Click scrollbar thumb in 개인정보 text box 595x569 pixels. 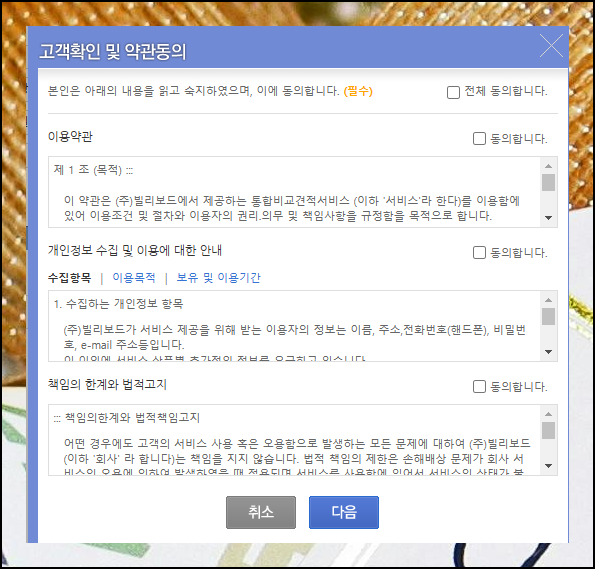548,317
